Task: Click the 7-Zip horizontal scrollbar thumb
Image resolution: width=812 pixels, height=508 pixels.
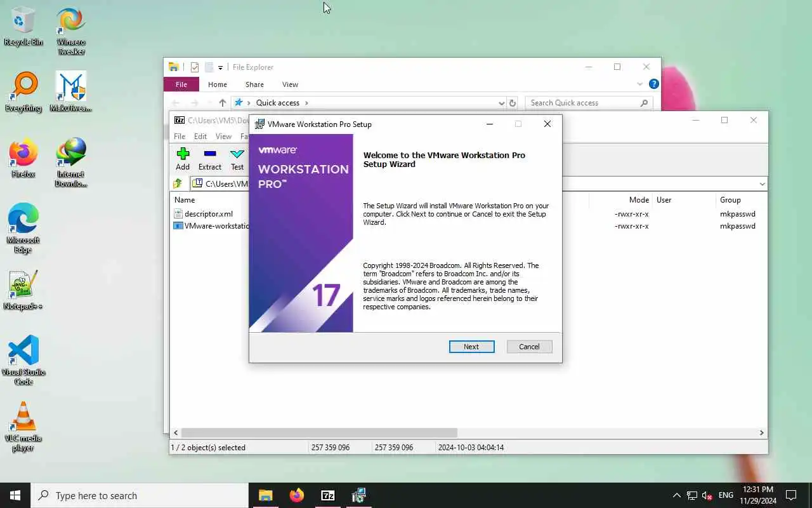Action: tap(319, 432)
